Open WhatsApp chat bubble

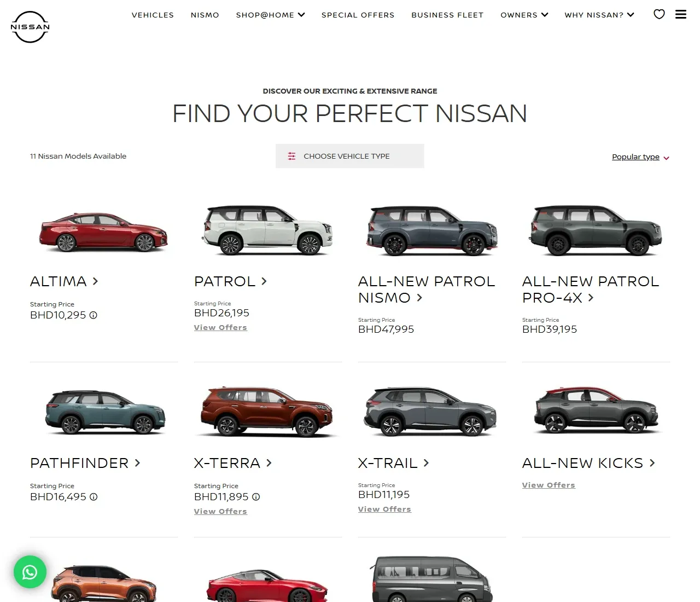coord(30,572)
